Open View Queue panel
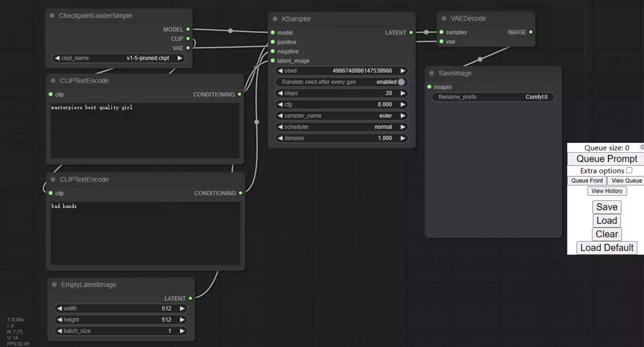The image size is (644, 347). [626, 180]
